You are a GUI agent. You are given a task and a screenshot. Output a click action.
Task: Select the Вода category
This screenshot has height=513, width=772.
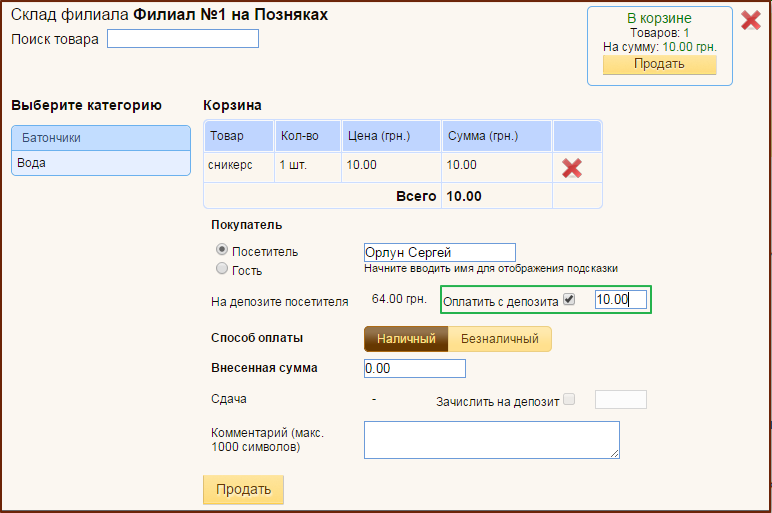click(101, 163)
